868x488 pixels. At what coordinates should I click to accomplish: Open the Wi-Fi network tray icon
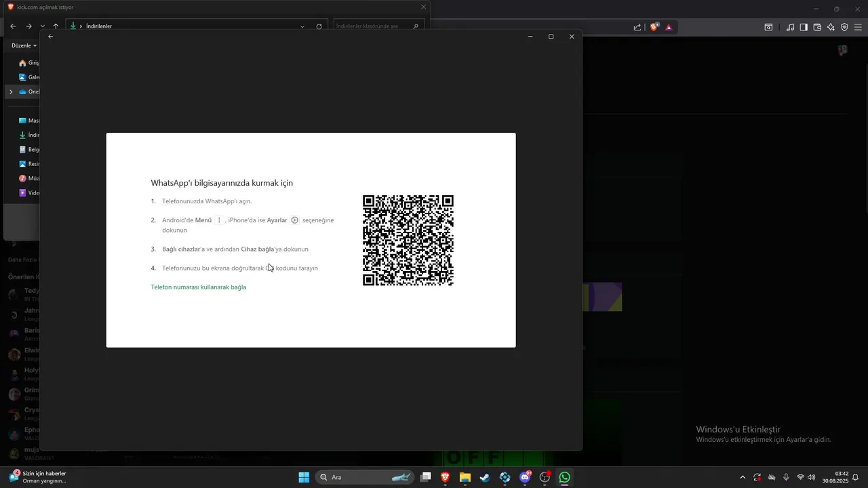(x=801, y=477)
